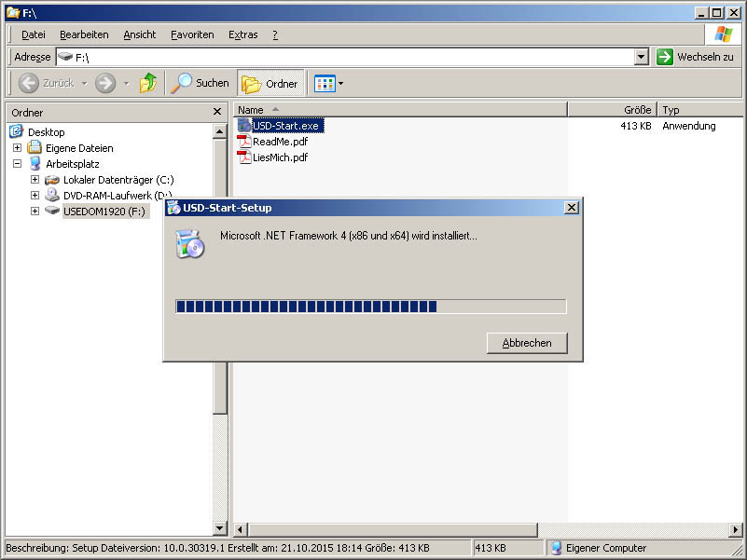Open the view mode icon dropdown
Viewport: 747px width, 560px height.
pyautogui.click(x=329, y=84)
